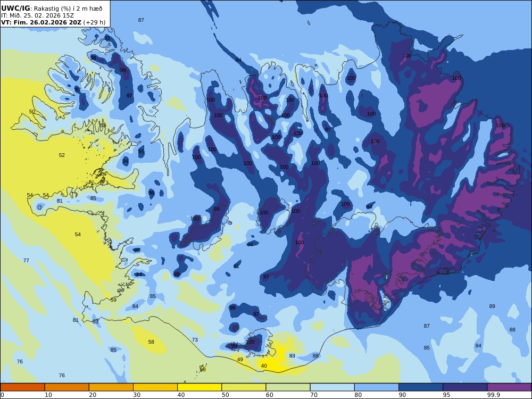Click the 'Rakastig (%) í 2 m hæð' text

[68, 9]
